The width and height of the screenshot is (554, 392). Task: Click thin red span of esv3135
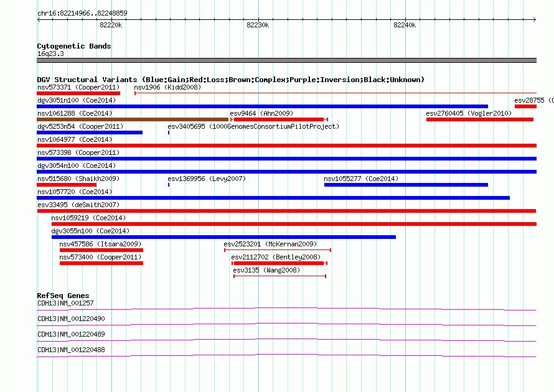(280, 276)
